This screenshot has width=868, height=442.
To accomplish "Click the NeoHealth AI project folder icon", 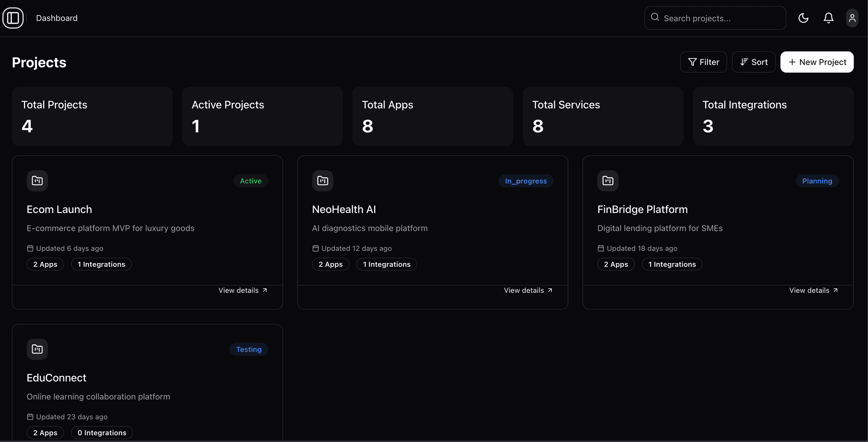I will (323, 181).
